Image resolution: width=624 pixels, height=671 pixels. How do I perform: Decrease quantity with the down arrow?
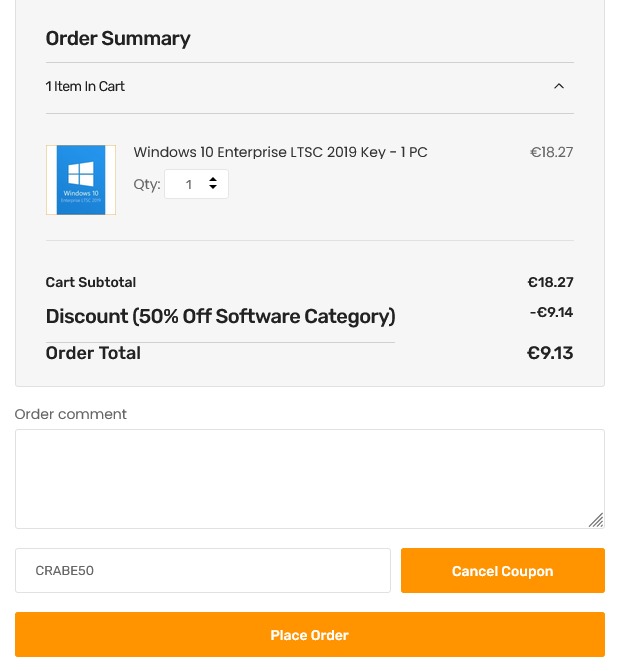(213, 187)
